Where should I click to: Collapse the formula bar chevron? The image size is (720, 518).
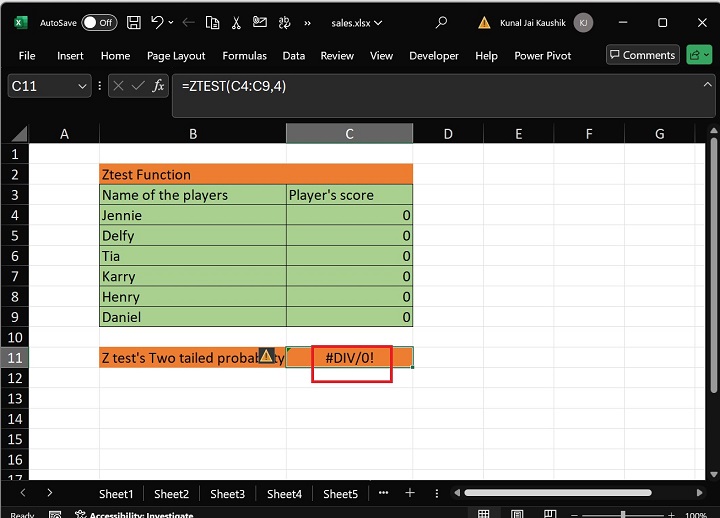(708, 84)
